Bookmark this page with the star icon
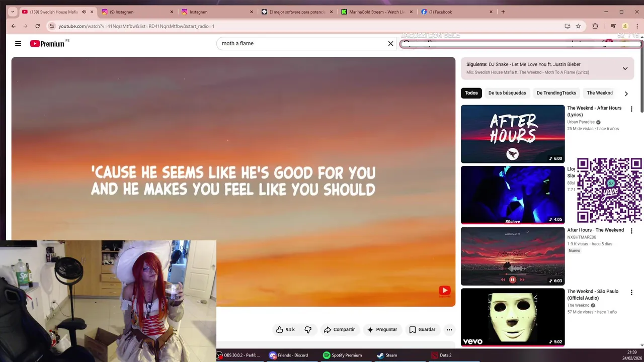The image size is (644, 362). [x=579, y=26]
